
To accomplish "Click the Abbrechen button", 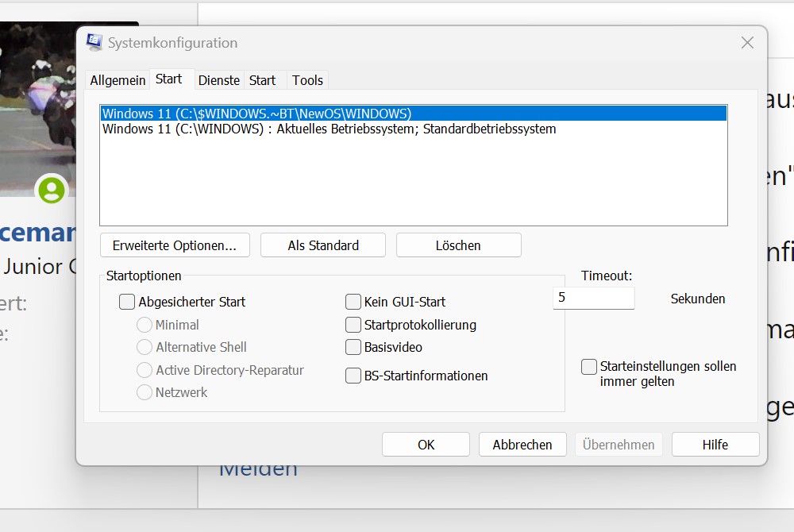I will coord(522,445).
